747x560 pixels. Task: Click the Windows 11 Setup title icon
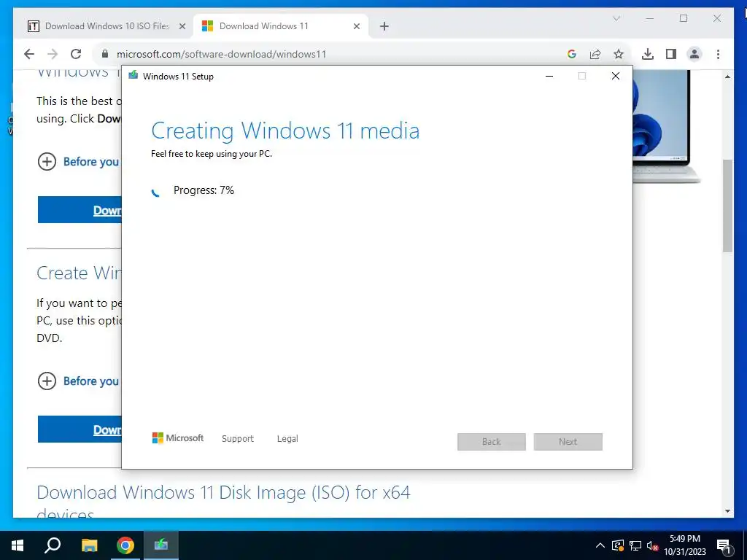133,75
